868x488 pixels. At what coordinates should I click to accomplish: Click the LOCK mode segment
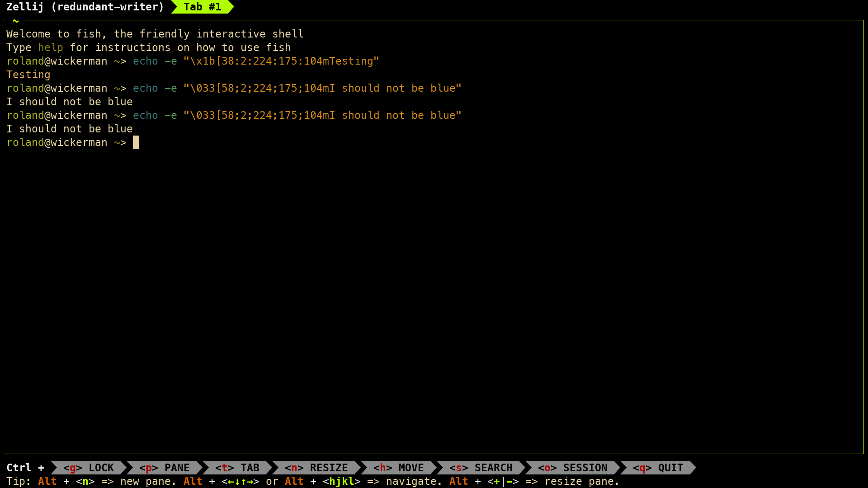pos(89,468)
